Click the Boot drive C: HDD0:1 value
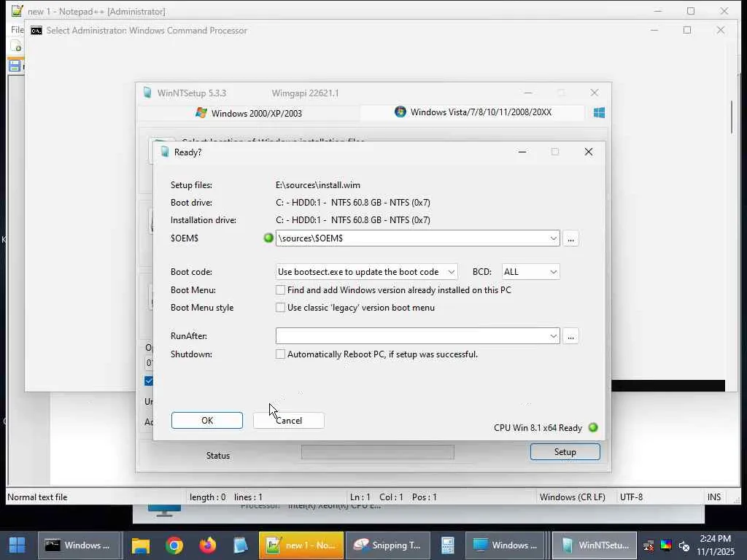Image resolution: width=747 pixels, height=560 pixels. [x=352, y=203]
